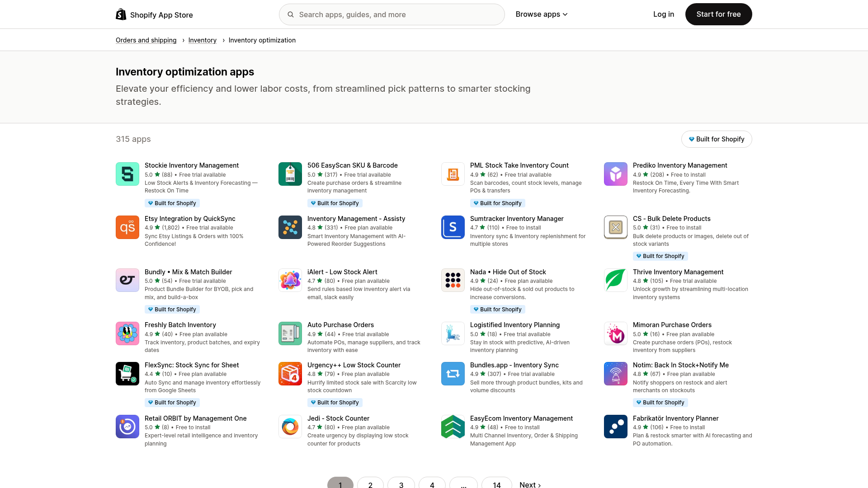The image size is (868, 488).
Task: Toggle the Built for Shopify filter
Action: click(717, 139)
